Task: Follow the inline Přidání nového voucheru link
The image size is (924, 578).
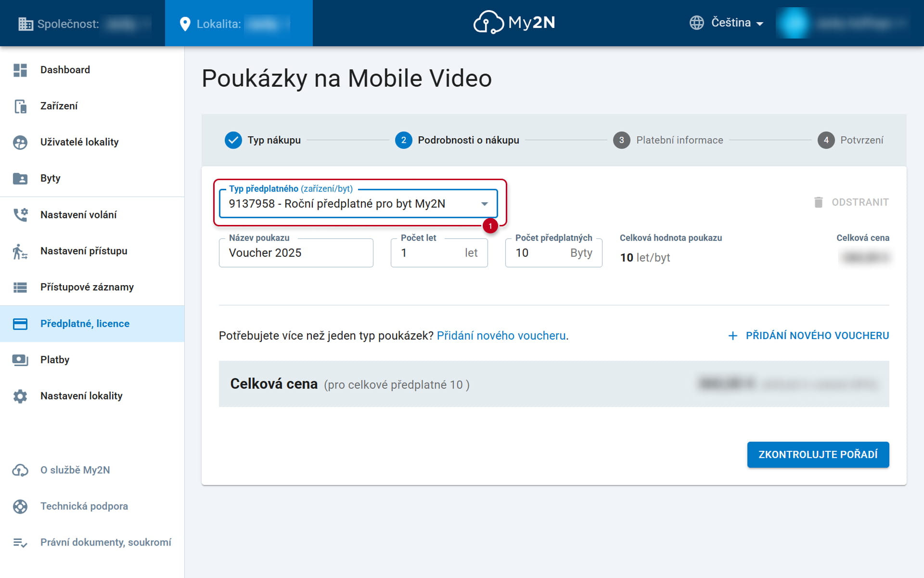Action: (501, 336)
